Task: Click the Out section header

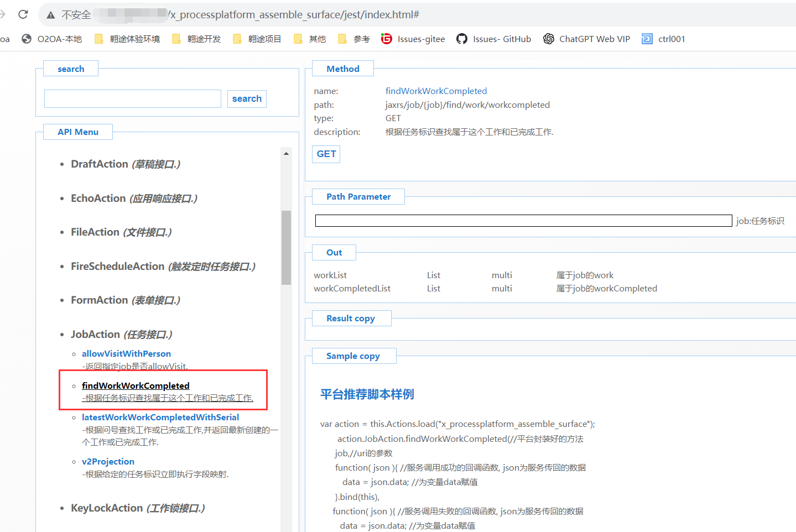Action: (334, 253)
